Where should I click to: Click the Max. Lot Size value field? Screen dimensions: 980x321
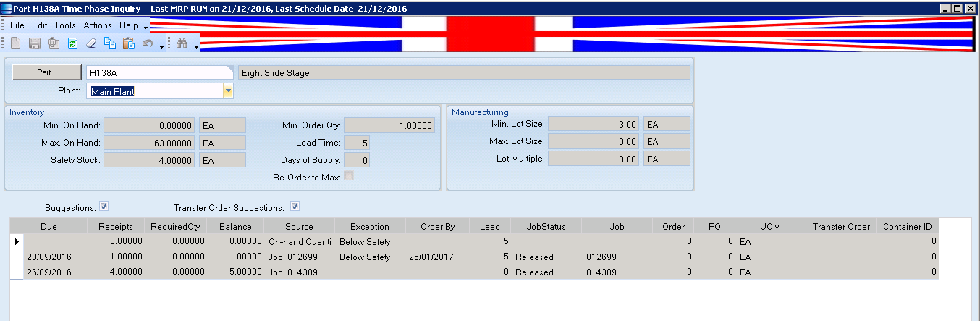pyautogui.click(x=594, y=141)
